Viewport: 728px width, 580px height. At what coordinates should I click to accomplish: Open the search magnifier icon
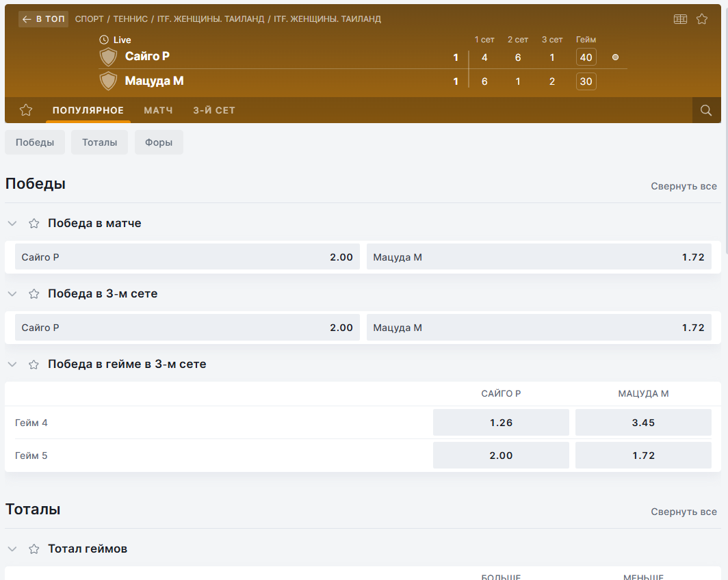(x=706, y=110)
